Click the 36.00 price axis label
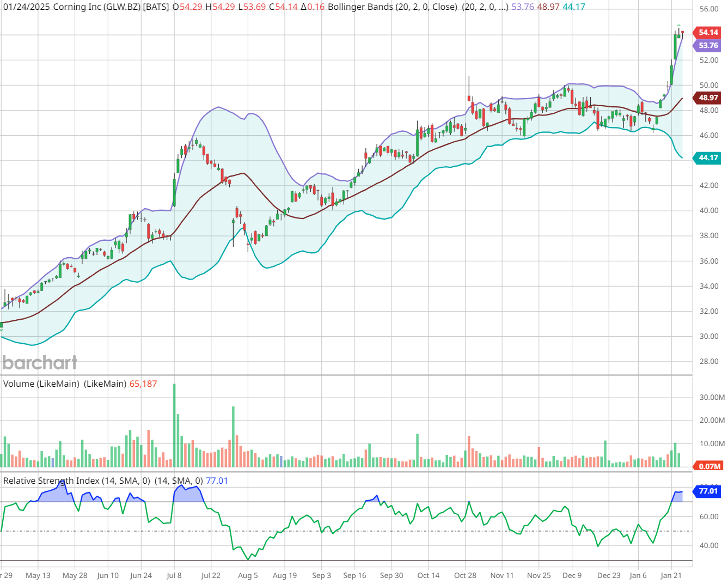This screenshot has height=584, width=728. (709, 261)
